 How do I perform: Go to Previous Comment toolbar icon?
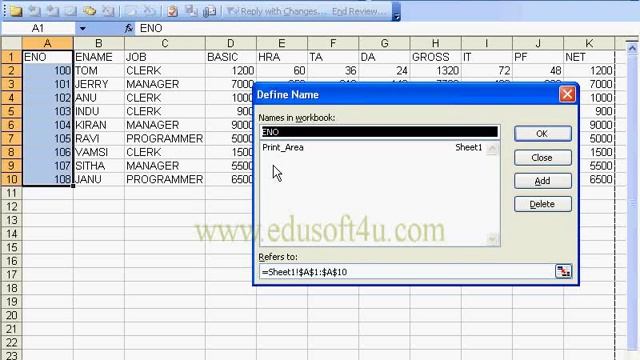point(34,11)
